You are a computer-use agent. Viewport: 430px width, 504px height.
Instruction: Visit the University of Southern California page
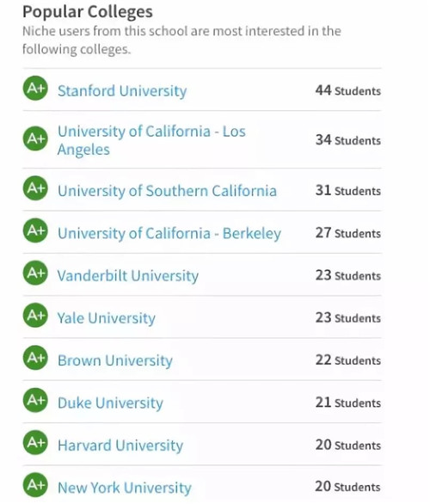(x=167, y=191)
